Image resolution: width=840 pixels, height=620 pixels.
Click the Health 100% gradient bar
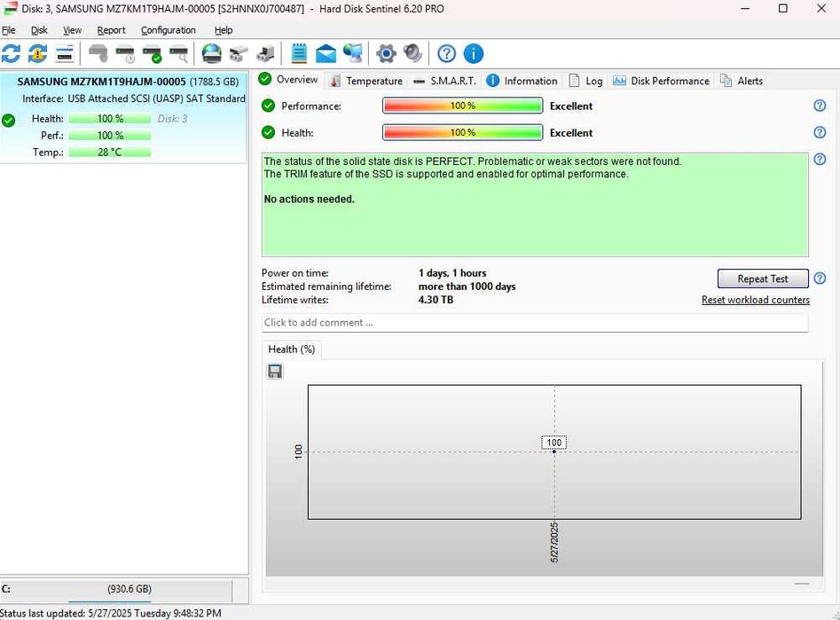[463, 132]
